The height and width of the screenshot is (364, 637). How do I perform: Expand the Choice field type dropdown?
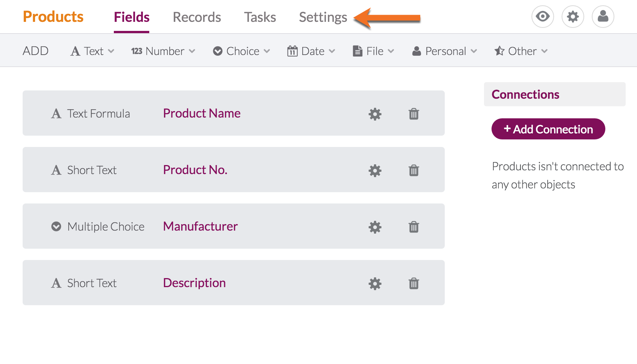[242, 51]
